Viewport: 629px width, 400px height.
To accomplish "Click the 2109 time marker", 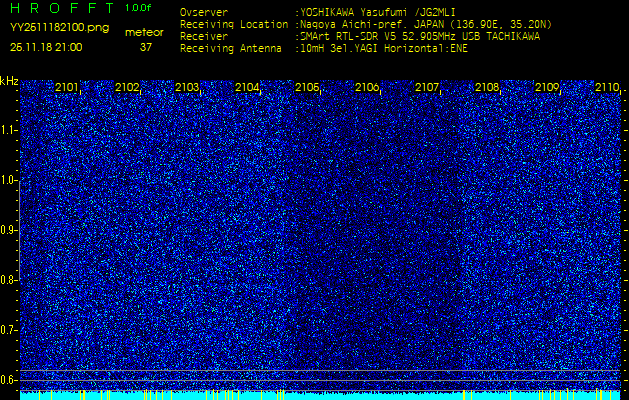I will [x=547, y=87].
